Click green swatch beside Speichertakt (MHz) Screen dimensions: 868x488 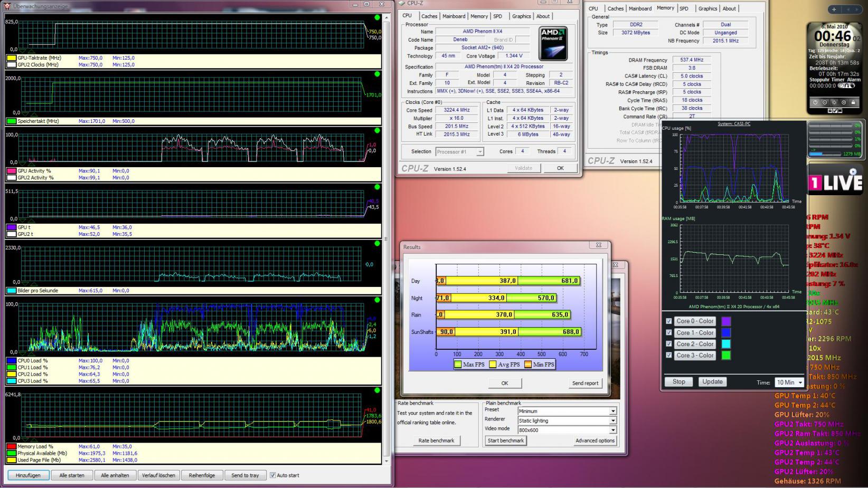point(11,121)
